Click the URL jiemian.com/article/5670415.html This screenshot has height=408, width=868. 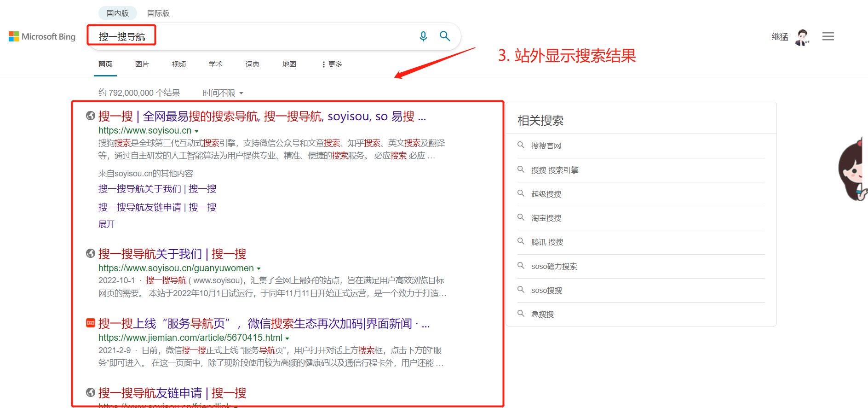[x=190, y=338]
